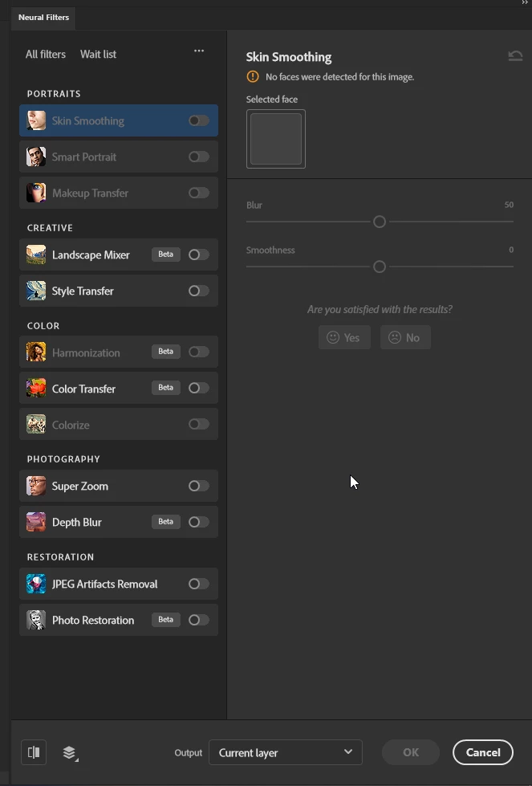Click the Blur slider handle

pyautogui.click(x=380, y=222)
